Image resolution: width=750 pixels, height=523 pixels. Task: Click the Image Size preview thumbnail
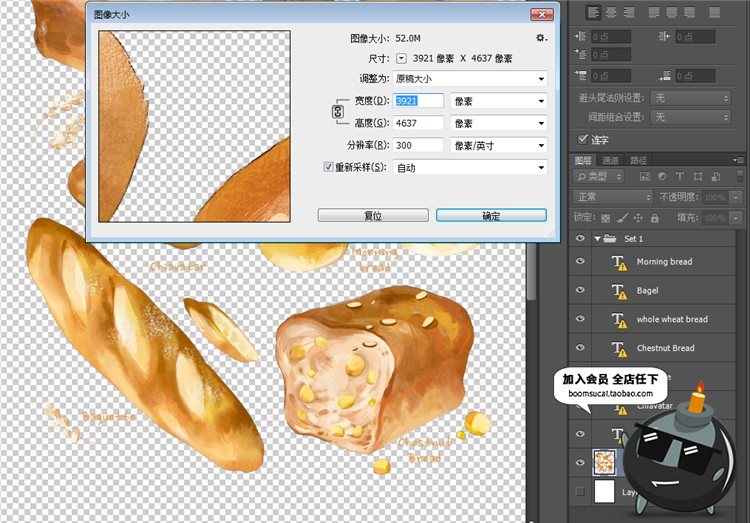click(194, 126)
